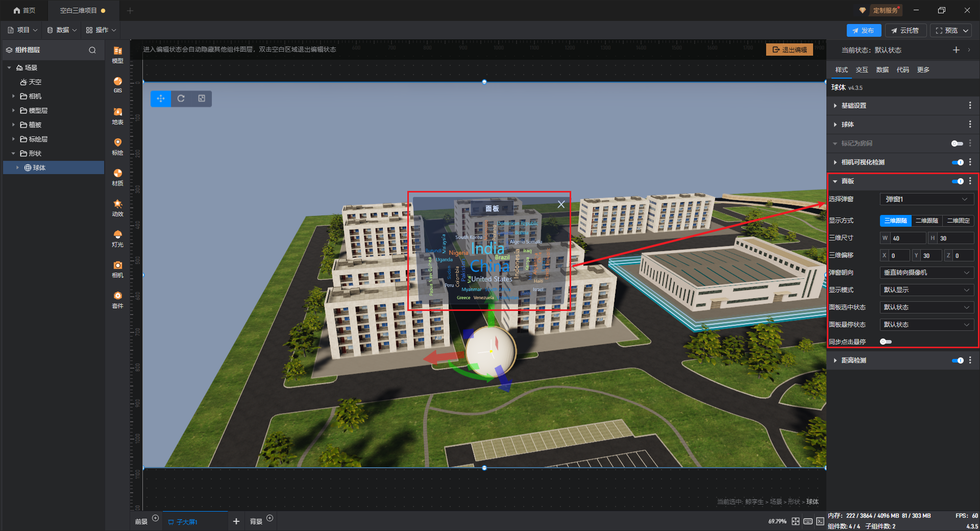Open more options for 球体 section
Viewport: 980px width, 531px height.
pyautogui.click(x=970, y=124)
